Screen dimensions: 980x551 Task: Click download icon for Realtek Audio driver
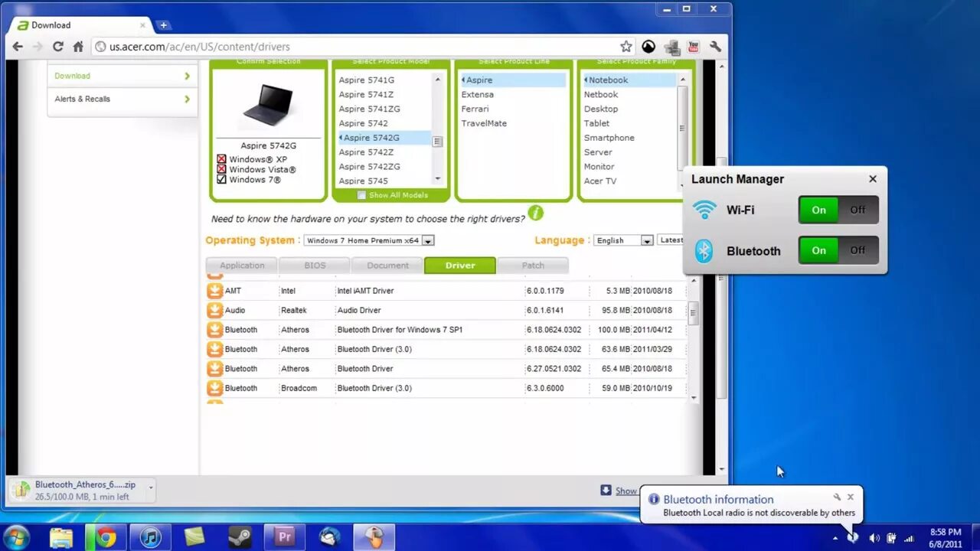click(214, 310)
